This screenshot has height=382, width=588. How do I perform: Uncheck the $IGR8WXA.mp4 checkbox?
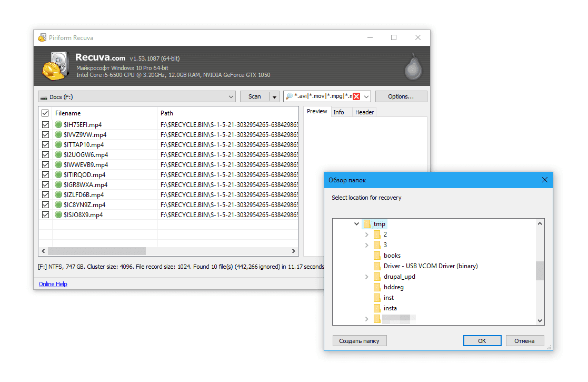pos(45,184)
